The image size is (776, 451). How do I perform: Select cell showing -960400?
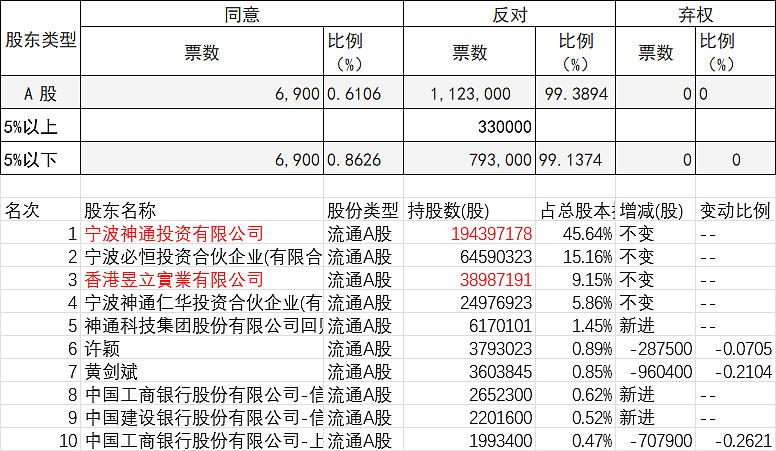pyautogui.click(x=655, y=371)
